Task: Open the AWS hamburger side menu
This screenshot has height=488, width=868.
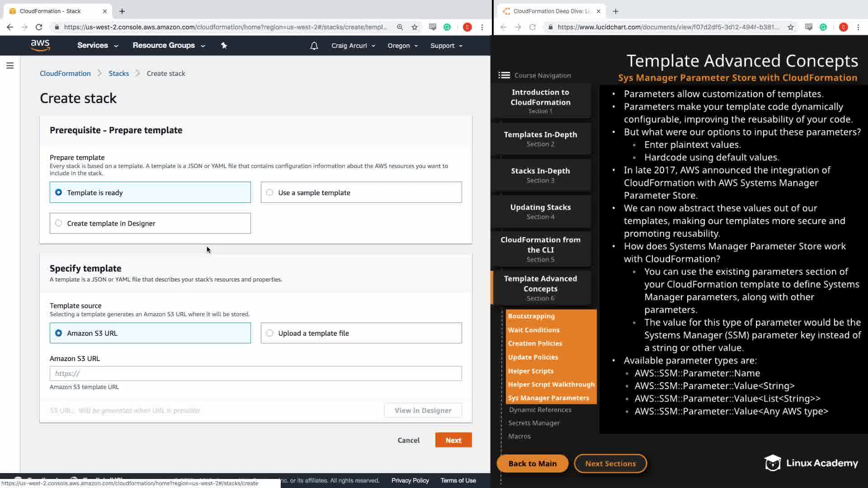Action: 10,66
